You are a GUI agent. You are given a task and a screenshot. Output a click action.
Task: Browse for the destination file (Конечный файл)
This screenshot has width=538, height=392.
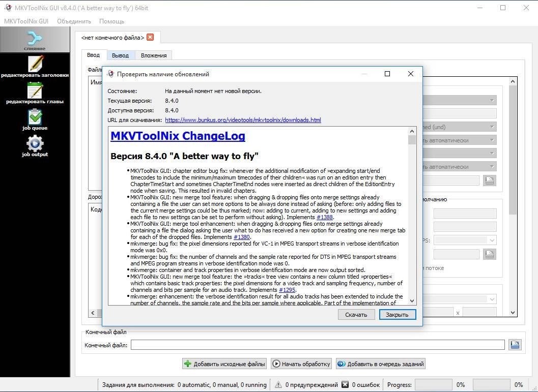(515, 345)
